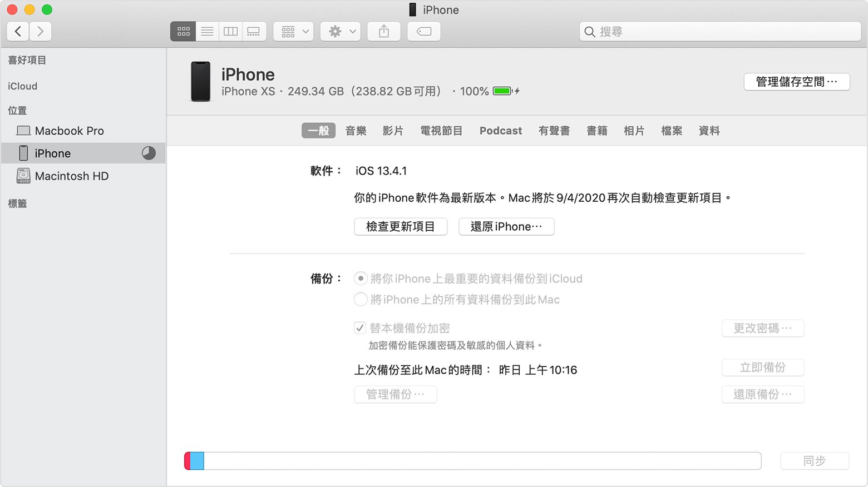Click 還原備份 button
Image resolution: width=868 pixels, height=487 pixels.
pyautogui.click(x=763, y=394)
